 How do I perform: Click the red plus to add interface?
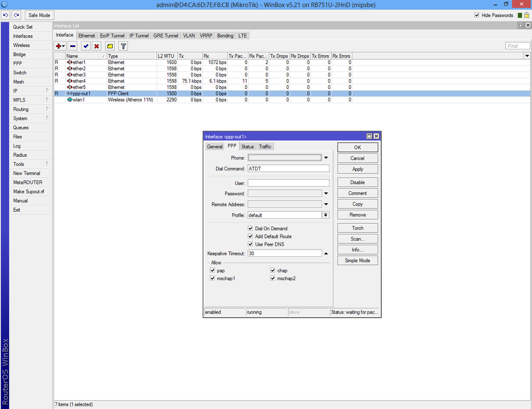point(58,46)
